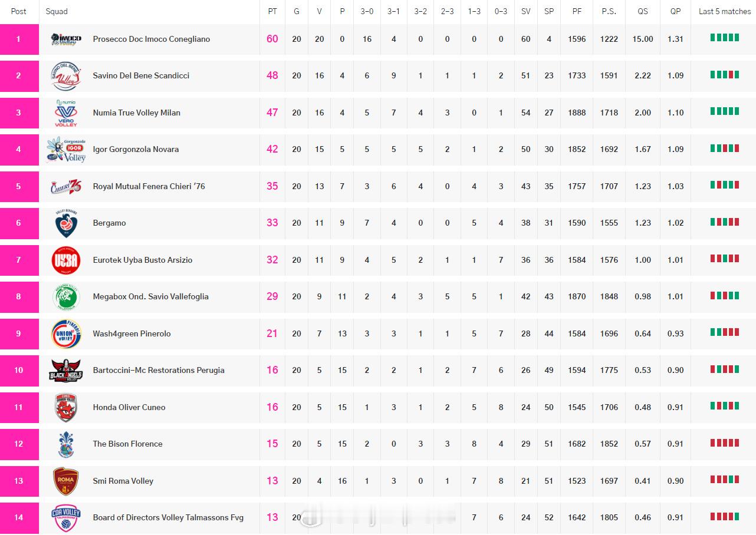
Task: Open Numia True Volley Milan team page
Action: [137, 113]
